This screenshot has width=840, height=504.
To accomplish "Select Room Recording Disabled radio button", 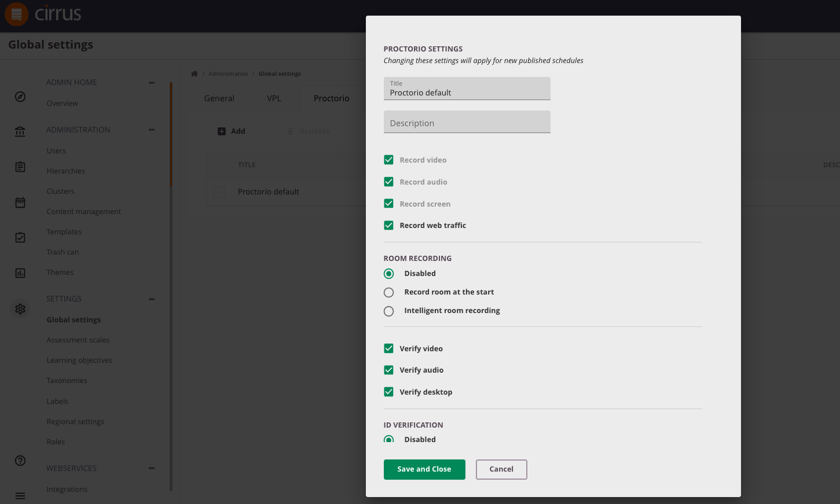I will (x=388, y=274).
